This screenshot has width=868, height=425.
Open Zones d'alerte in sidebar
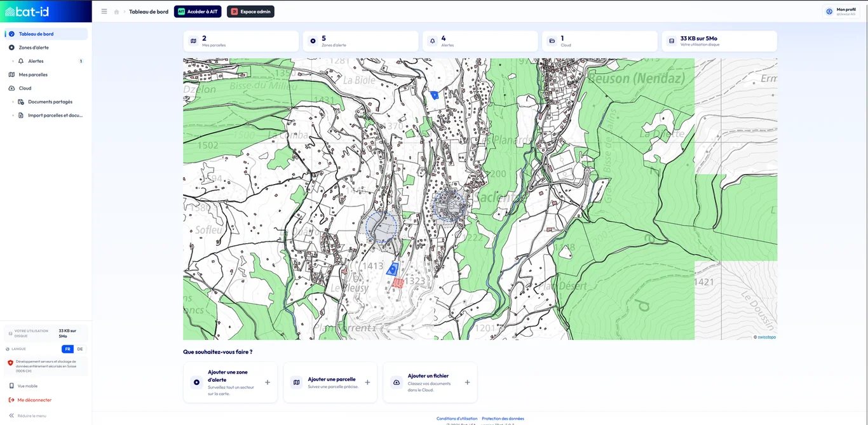tap(46, 48)
